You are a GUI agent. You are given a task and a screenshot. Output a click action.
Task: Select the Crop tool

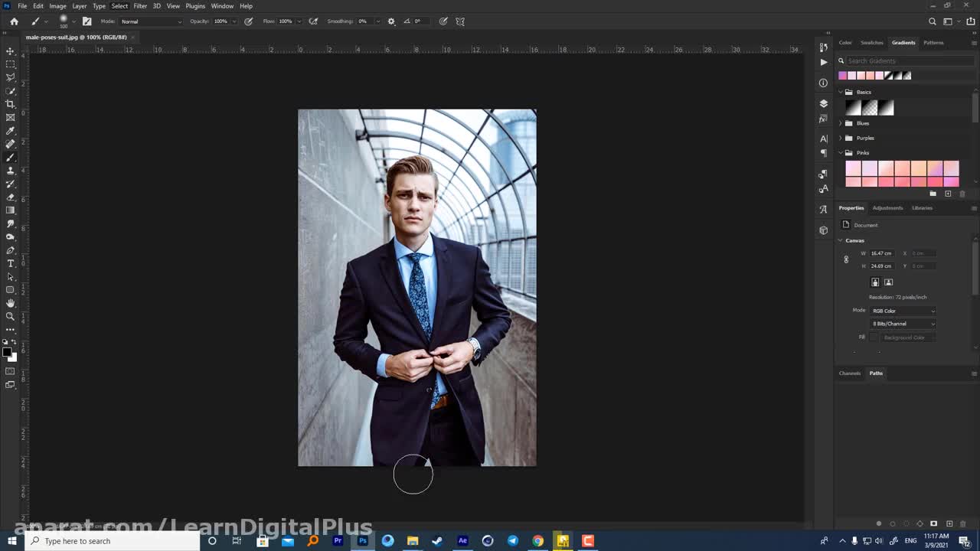pos(11,104)
